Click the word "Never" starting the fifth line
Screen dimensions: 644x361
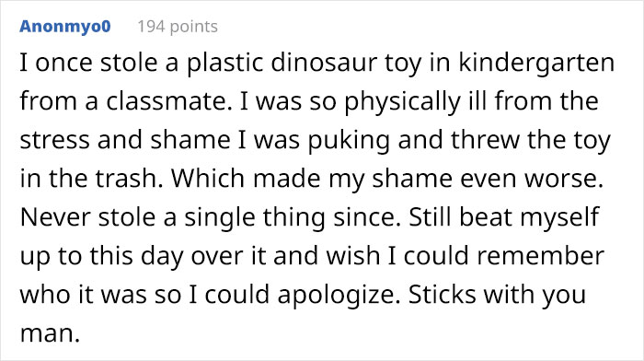55,217
